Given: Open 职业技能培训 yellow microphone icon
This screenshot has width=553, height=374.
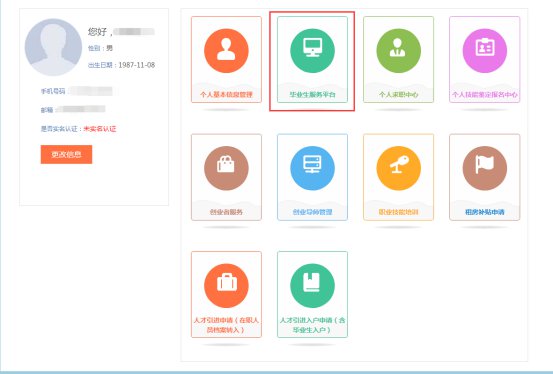Looking at the screenshot, I should point(399,168).
